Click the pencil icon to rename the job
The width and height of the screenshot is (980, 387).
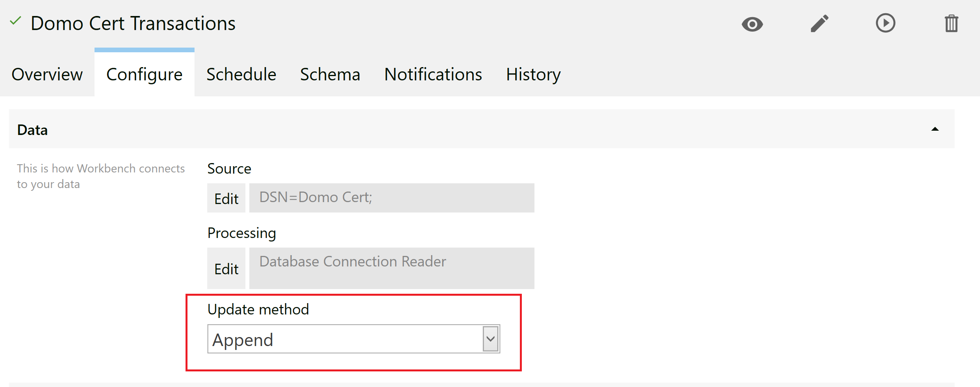[819, 24]
